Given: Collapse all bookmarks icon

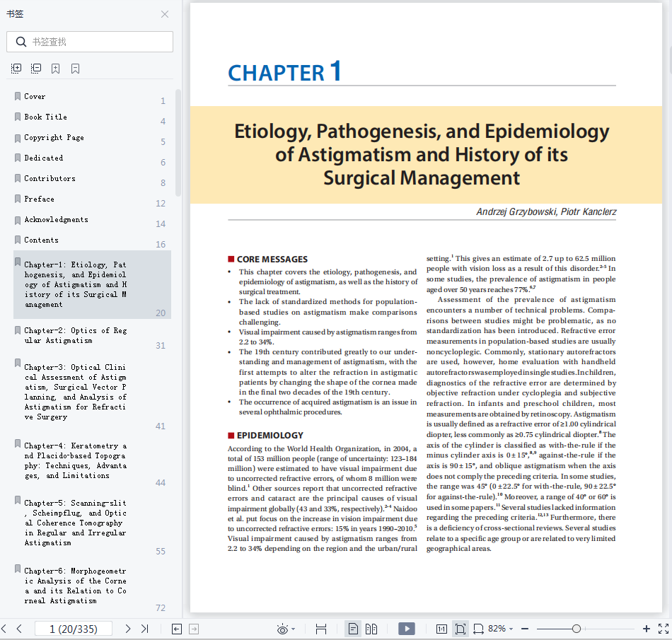Looking at the screenshot, I should [x=36, y=69].
